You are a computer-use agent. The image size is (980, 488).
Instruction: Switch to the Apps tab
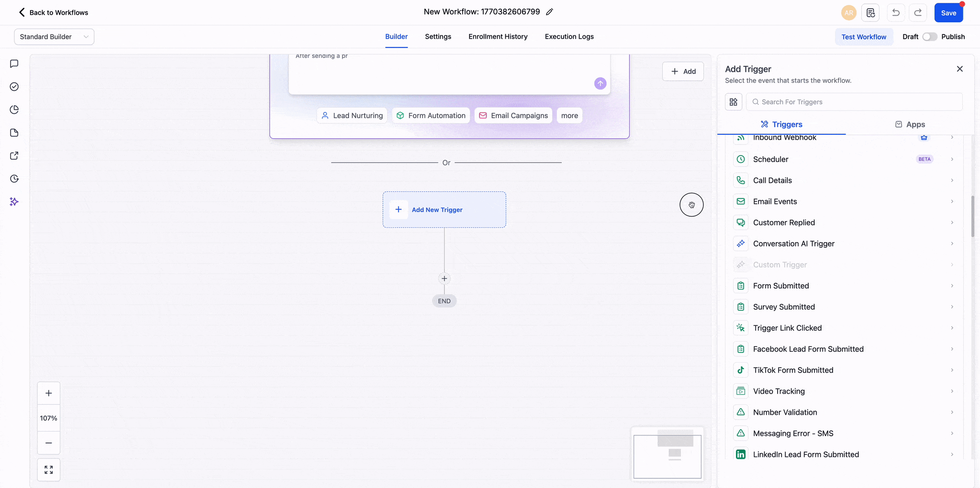pos(910,124)
